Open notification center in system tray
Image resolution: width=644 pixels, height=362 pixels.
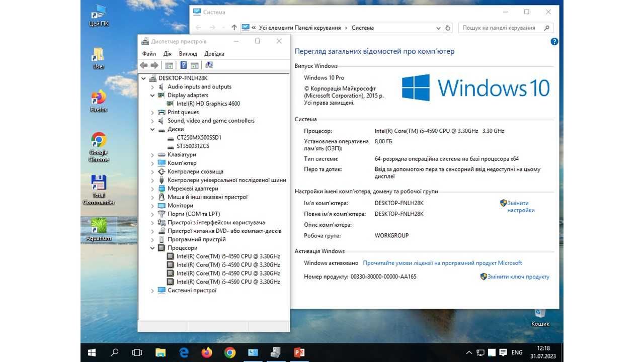point(503,352)
